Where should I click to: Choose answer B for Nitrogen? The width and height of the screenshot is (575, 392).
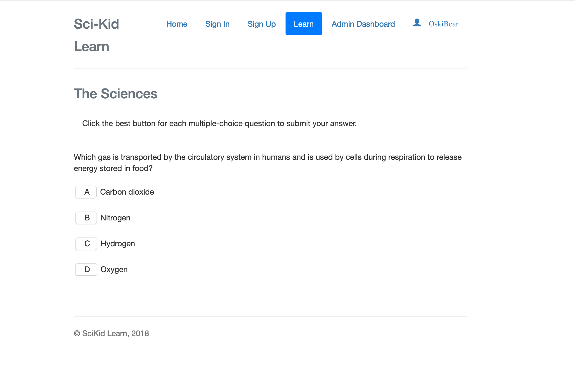pos(86,218)
